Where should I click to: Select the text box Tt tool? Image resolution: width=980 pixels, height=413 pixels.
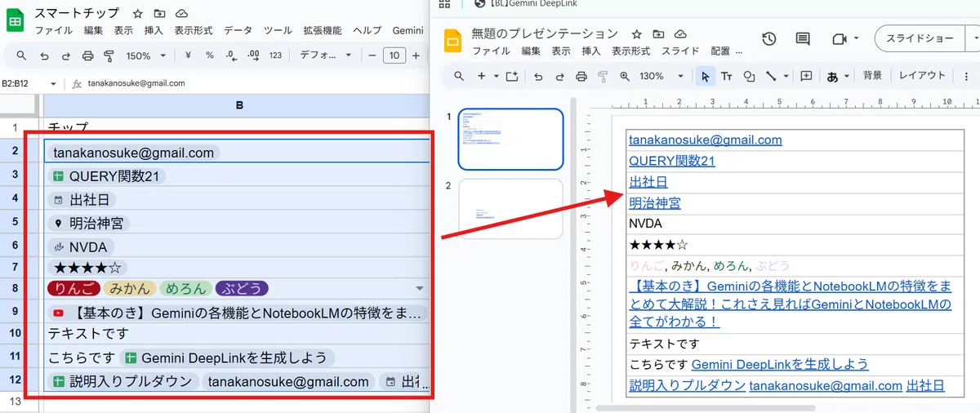pyautogui.click(x=726, y=76)
